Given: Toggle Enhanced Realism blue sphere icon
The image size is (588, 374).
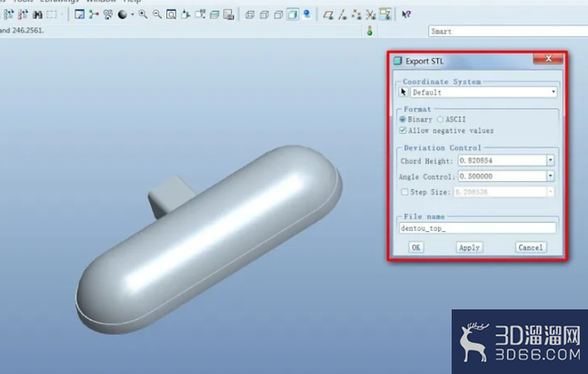Looking at the screenshot, I should (307, 15).
